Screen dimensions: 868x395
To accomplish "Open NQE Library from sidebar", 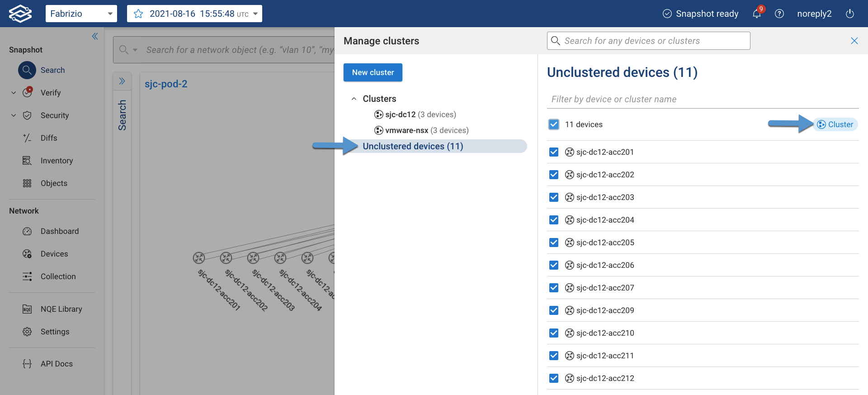I will click(x=61, y=309).
